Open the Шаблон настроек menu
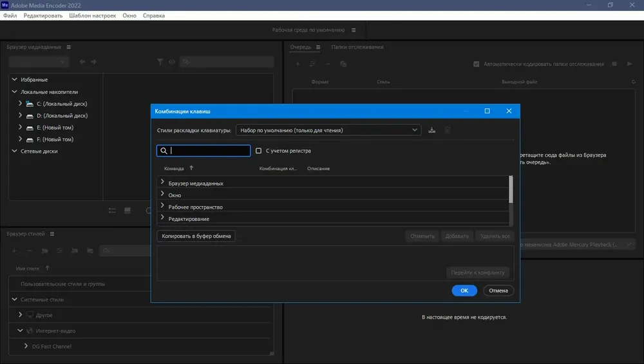This screenshot has width=644, height=364. [x=92, y=15]
